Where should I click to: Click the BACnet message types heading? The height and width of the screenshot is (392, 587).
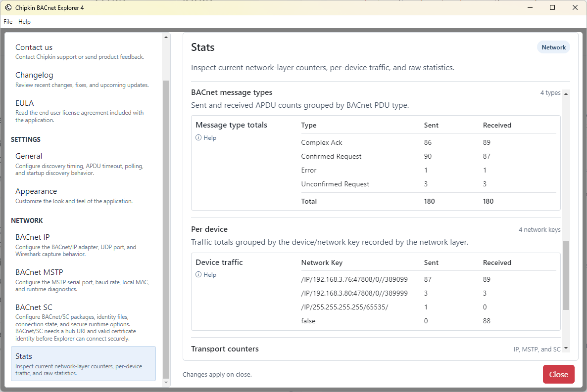232,92
